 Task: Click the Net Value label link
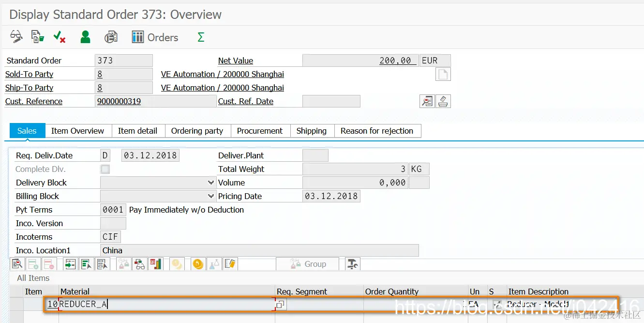(236, 61)
